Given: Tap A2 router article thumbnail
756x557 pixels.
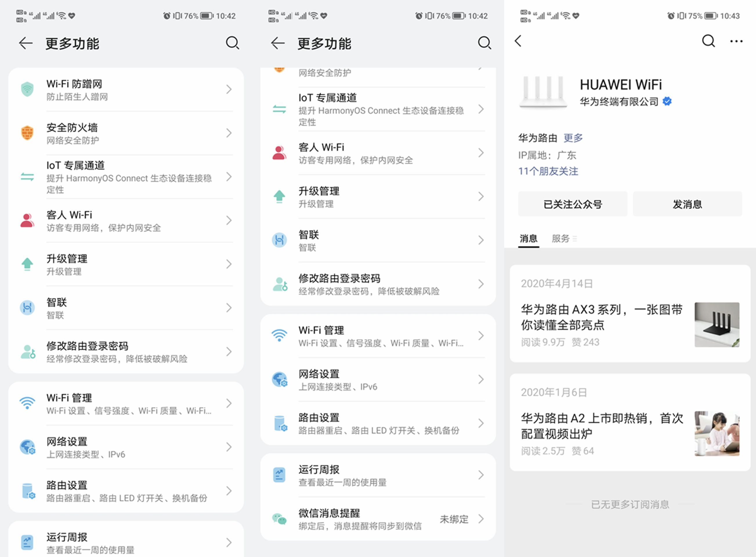Looking at the screenshot, I should pos(717,433).
